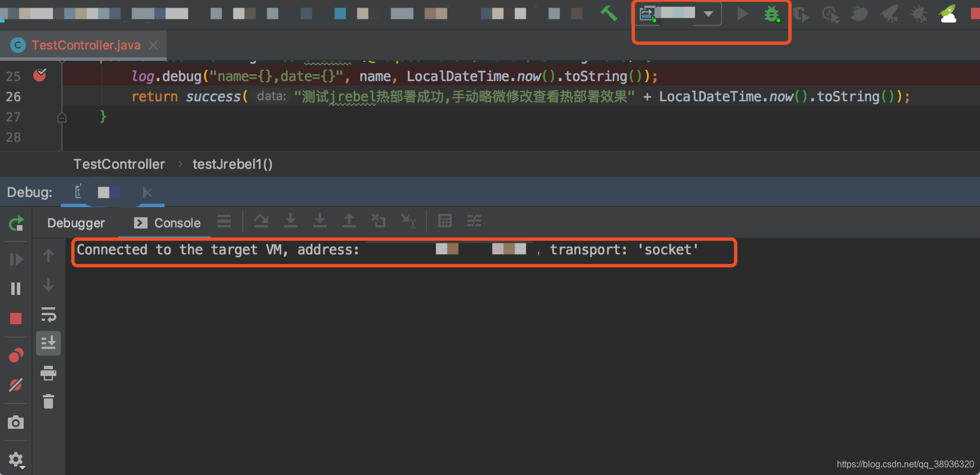This screenshot has height=475, width=980.
Task: Pause the running program
Action: pyautogui.click(x=16, y=289)
